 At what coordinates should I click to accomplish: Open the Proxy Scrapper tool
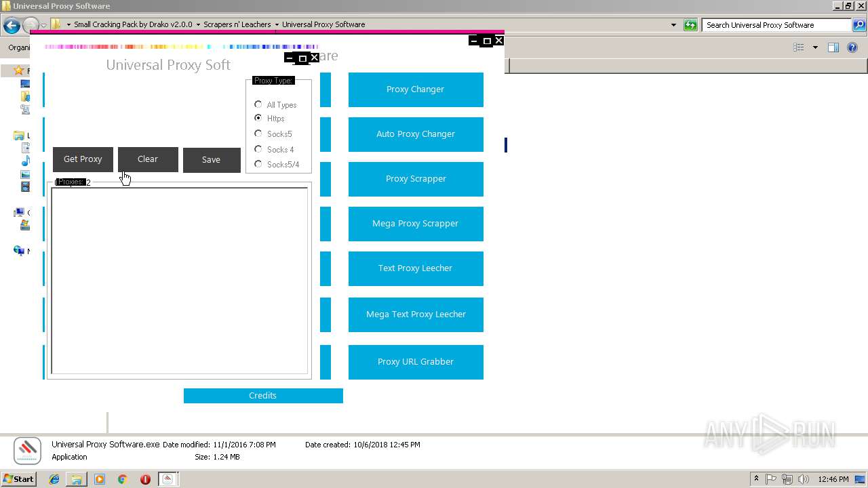coord(416,179)
